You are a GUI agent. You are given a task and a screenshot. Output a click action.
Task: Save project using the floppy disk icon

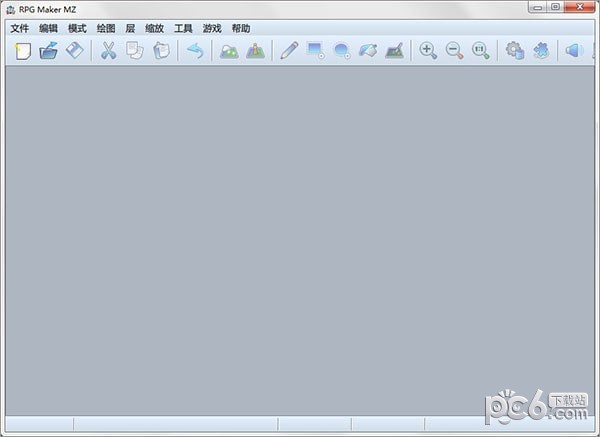75,51
